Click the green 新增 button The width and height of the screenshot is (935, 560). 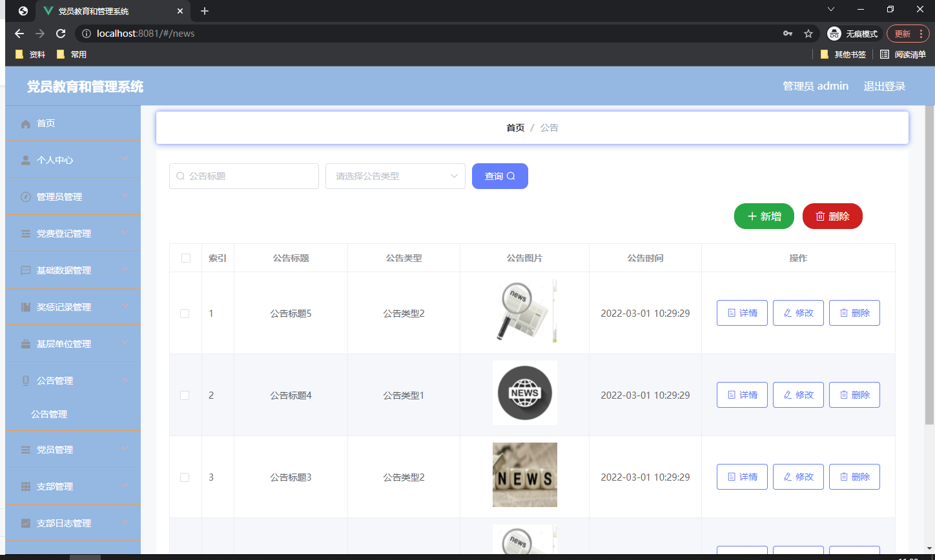pyautogui.click(x=764, y=216)
